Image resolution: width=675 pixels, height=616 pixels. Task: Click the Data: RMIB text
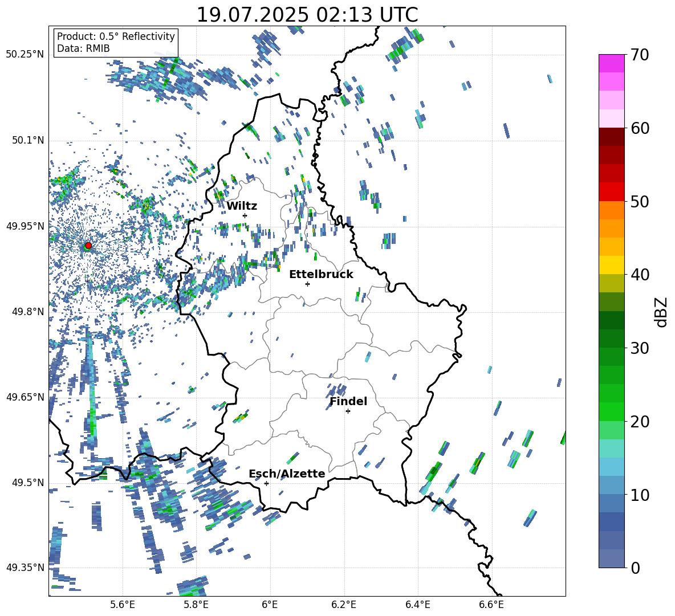pyautogui.click(x=83, y=48)
